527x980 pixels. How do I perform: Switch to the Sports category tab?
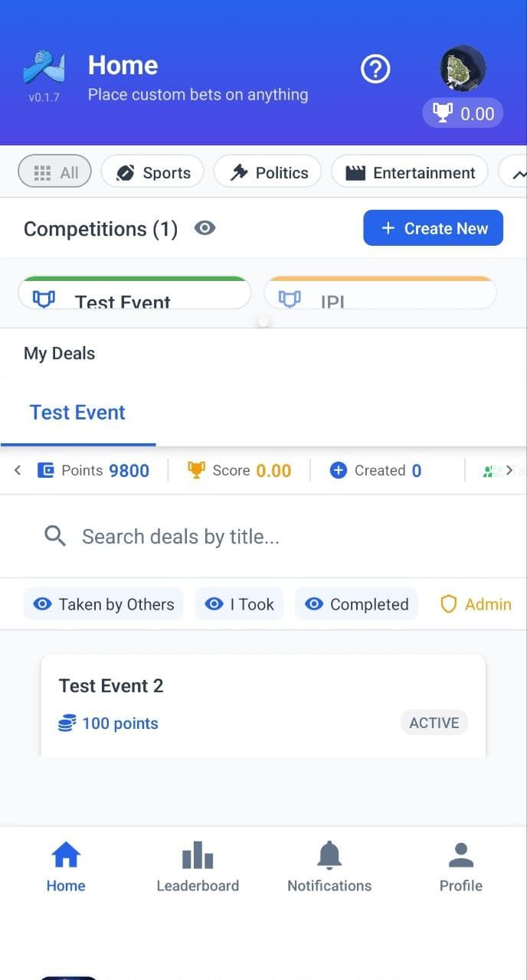tap(152, 171)
